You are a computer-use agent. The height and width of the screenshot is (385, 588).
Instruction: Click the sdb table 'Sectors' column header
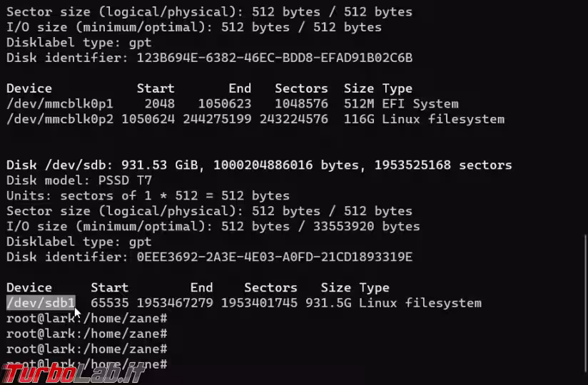270,287
